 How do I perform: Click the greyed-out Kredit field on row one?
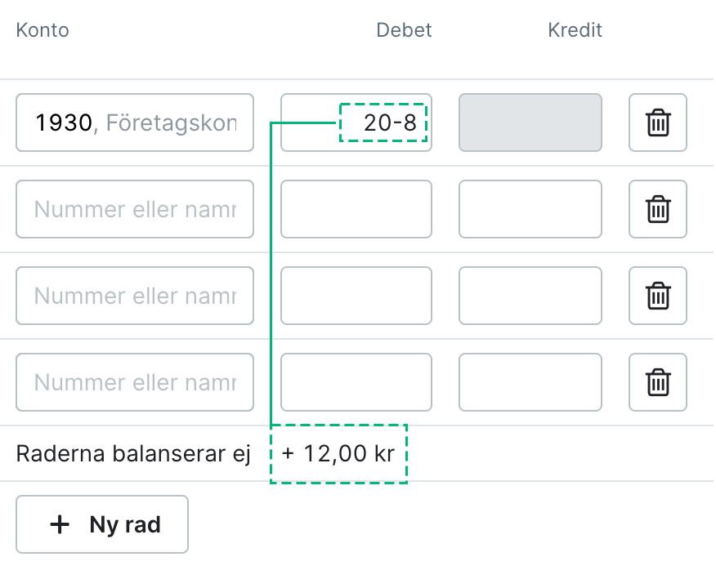pos(530,122)
